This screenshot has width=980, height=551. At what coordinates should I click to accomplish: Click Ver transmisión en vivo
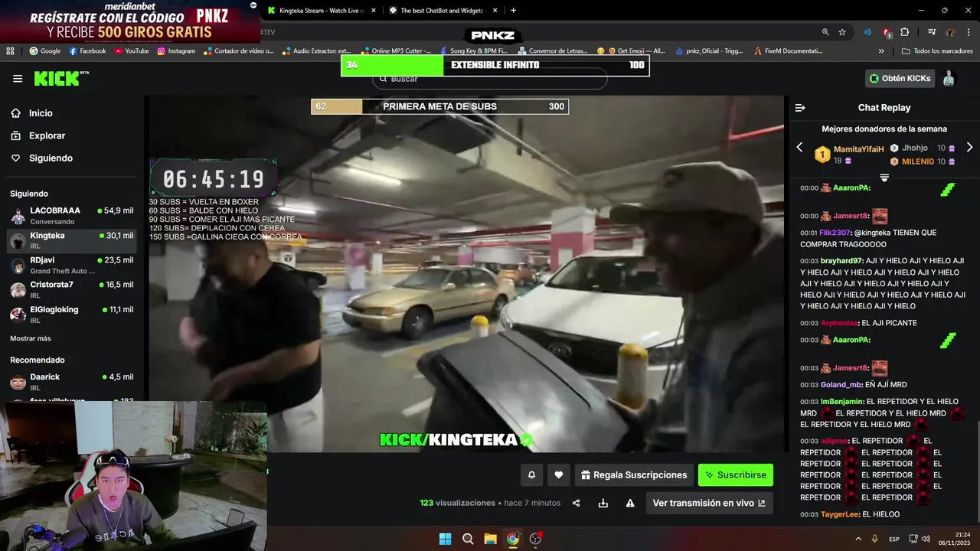709,503
